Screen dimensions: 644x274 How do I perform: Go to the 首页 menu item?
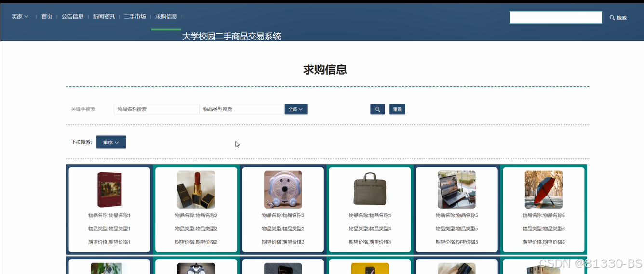(x=47, y=16)
